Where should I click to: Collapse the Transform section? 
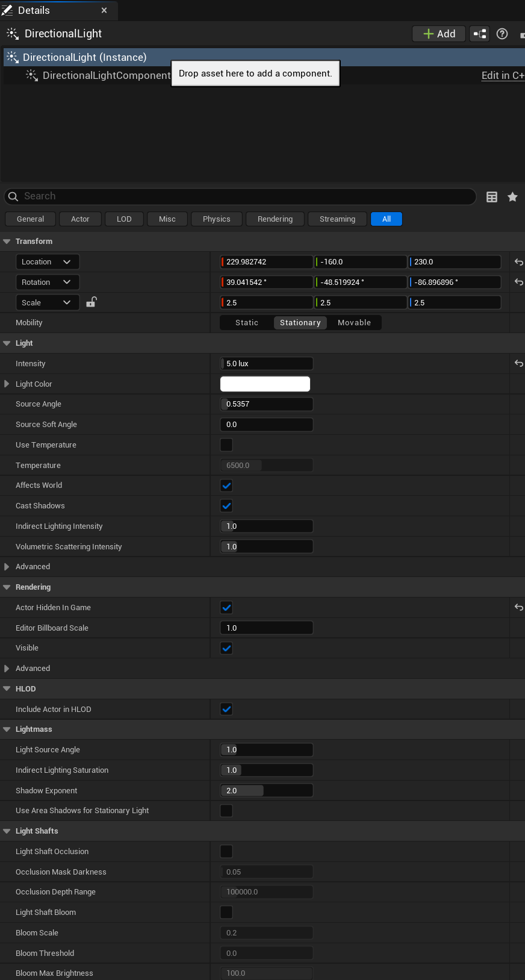(7, 242)
